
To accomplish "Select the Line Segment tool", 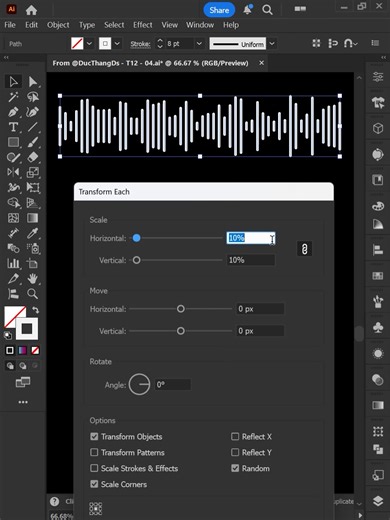I will pyautogui.click(x=32, y=127).
